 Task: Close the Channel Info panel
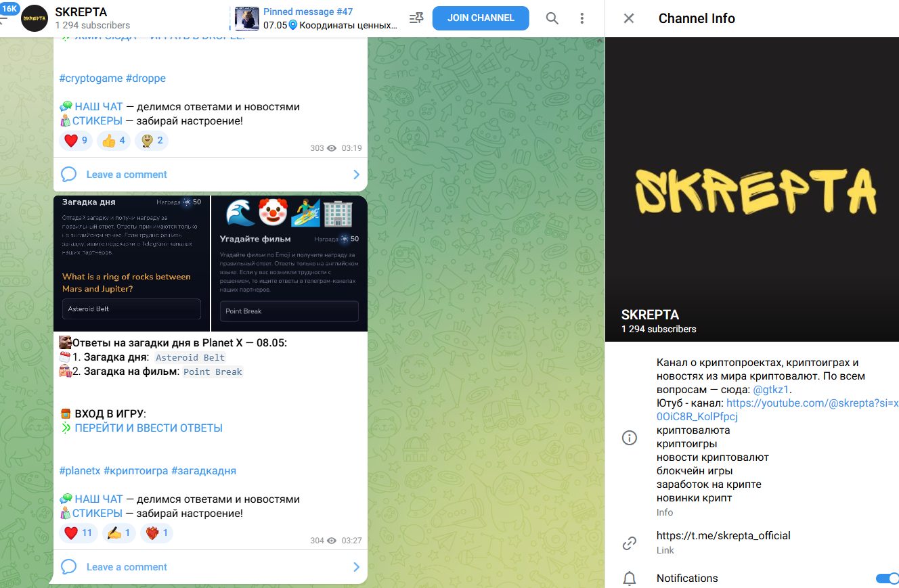click(x=629, y=18)
